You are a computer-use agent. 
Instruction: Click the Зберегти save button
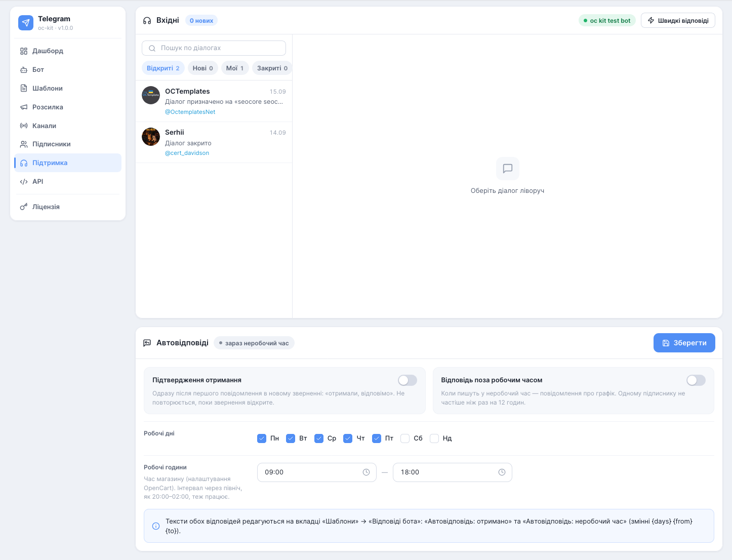point(684,343)
